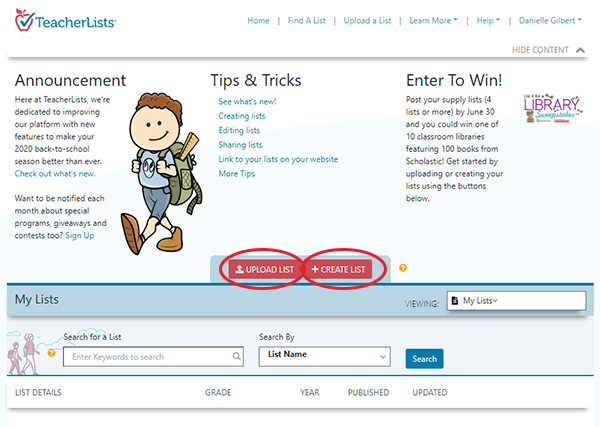The image size is (600, 427).
Task: Go to the Home nav link
Action: 258,21
